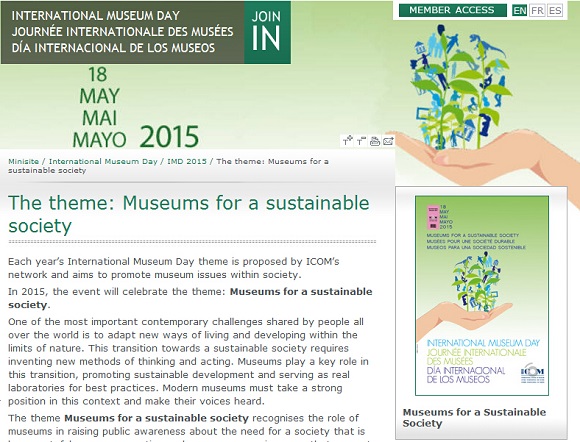This screenshot has height=442, width=580.
Task: Open MEMBER ACCESS
Action: coord(452,10)
